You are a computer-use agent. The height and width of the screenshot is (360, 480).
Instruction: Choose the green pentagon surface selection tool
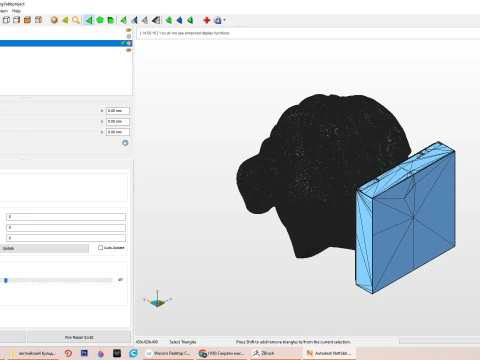[100, 20]
